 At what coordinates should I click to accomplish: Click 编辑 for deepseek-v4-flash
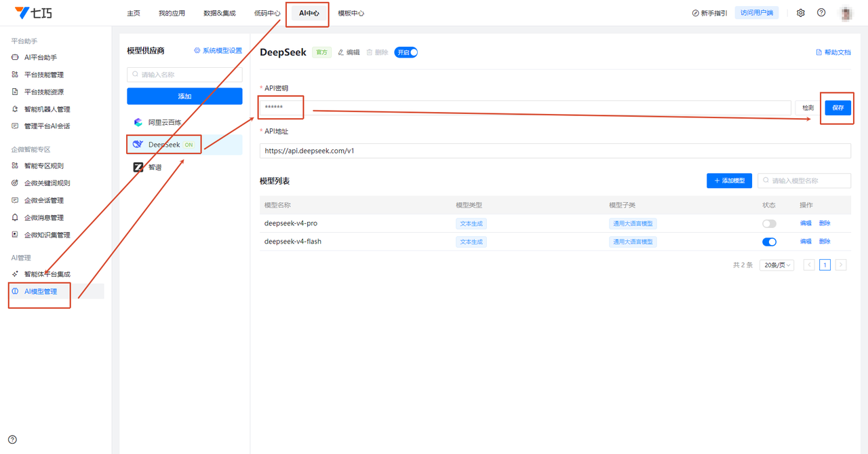click(x=806, y=242)
